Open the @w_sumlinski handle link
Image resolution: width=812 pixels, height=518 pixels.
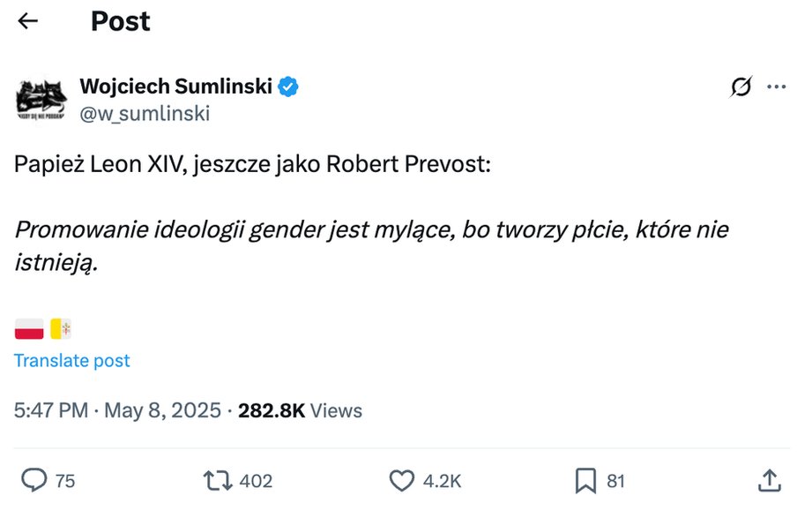coord(145,114)
